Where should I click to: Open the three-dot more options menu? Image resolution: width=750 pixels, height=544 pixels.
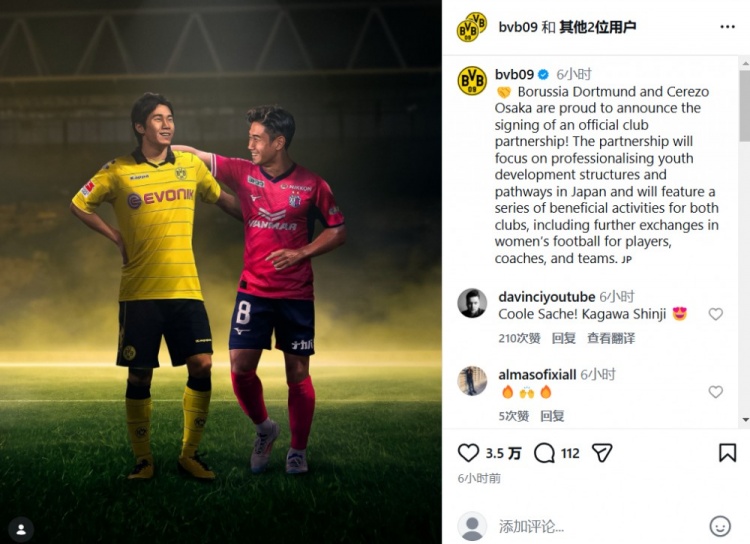tap(728, 27)
